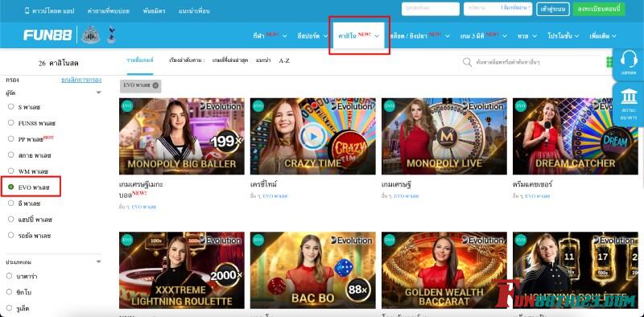Open the Monopoly Live game thumbnail
The image size is (644, 317).
pyautogui.click(x=444, y=136)
